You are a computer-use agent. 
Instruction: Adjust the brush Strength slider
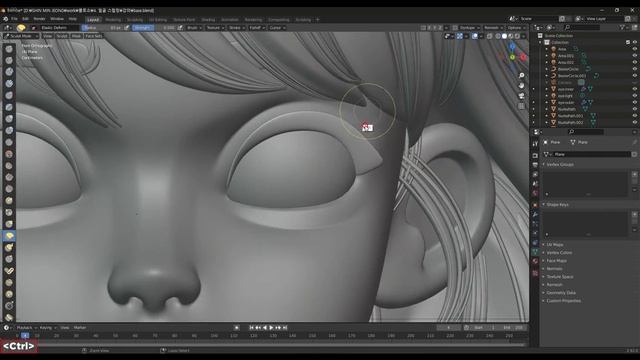154,28
